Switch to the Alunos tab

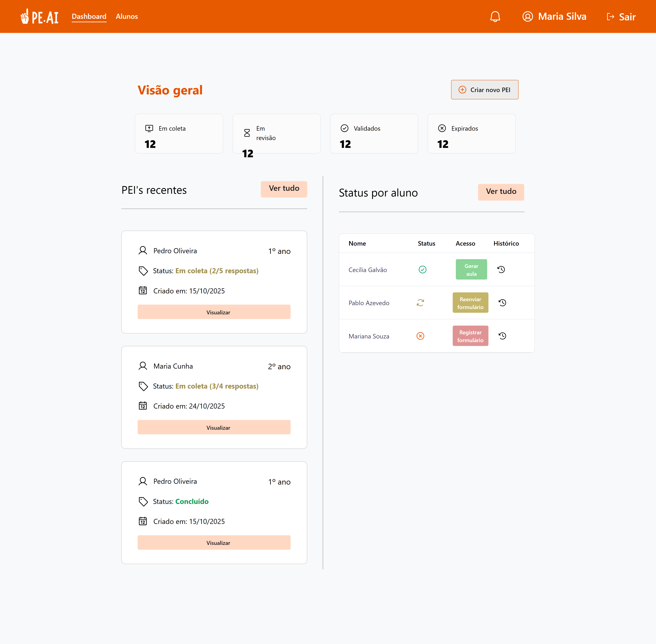coord(127,16)
